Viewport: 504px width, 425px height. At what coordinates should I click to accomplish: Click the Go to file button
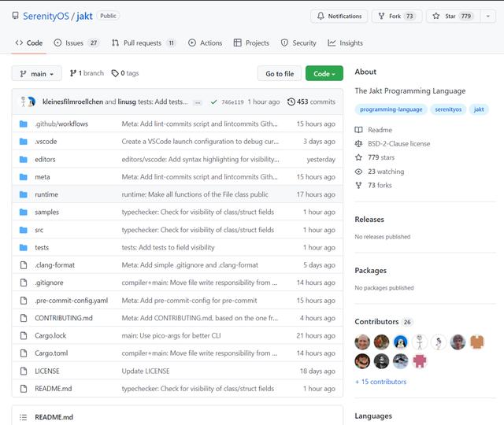280,73
